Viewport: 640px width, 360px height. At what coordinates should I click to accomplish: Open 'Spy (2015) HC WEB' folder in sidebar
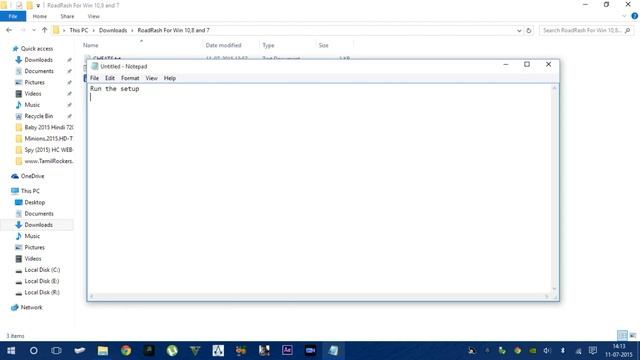44,150
